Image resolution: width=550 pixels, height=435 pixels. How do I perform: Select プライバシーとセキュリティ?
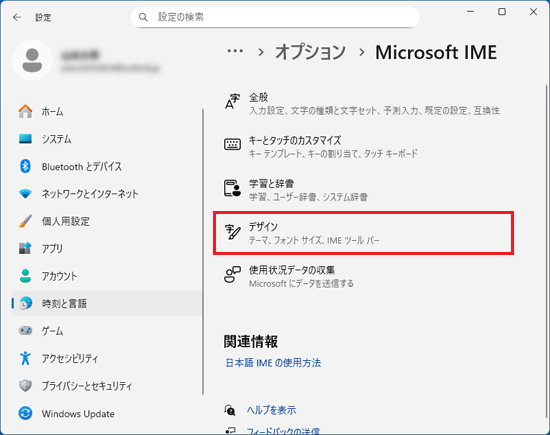coord(107,386)
